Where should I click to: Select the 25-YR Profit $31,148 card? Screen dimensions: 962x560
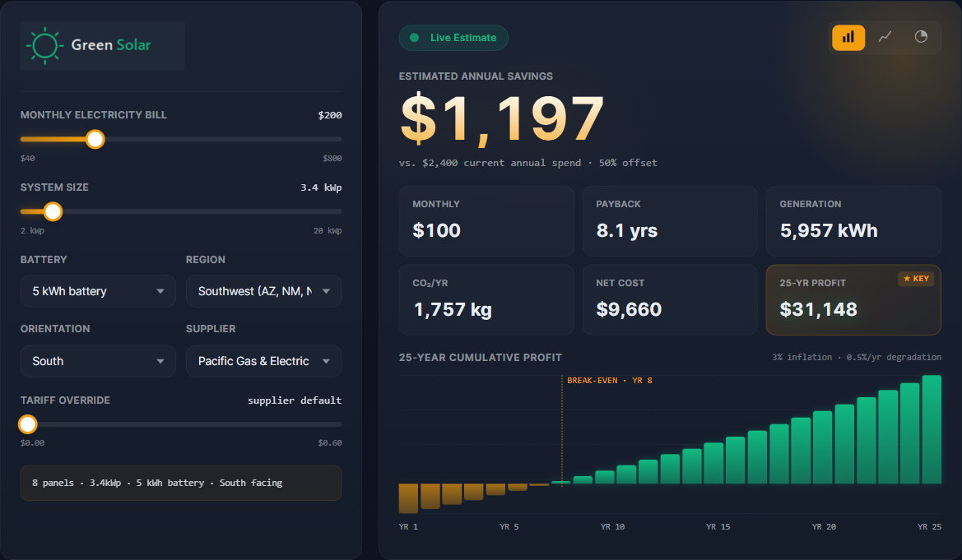tap(853, 300)
